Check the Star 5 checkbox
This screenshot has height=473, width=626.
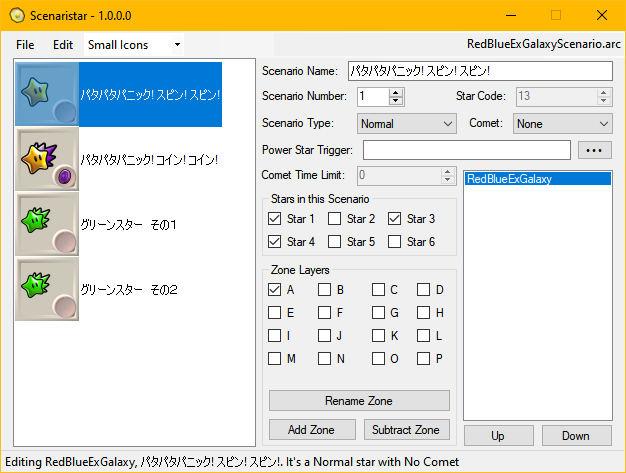tap(335, 241)
